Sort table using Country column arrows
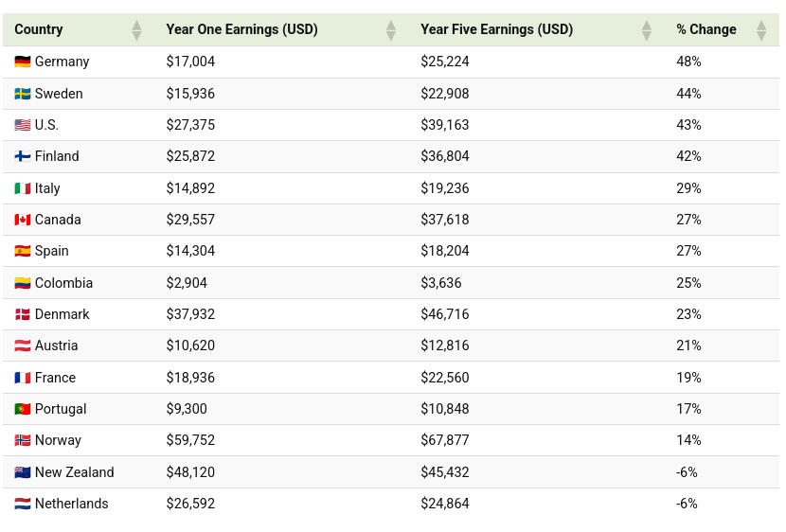The height and width of the screenshot is (532, 786). pyautogui.click(x=136, y=30)
